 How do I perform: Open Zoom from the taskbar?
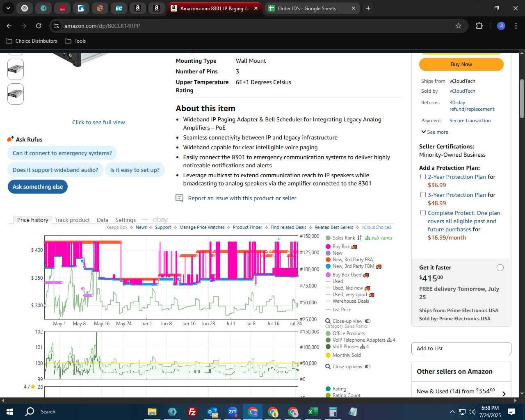[x=233, y=412]
